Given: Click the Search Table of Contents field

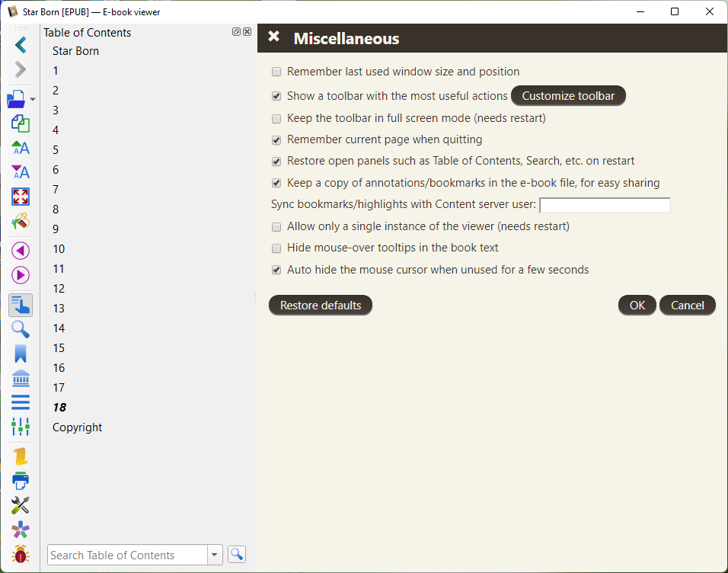Looking at the screenshot, I should [128, 555].
